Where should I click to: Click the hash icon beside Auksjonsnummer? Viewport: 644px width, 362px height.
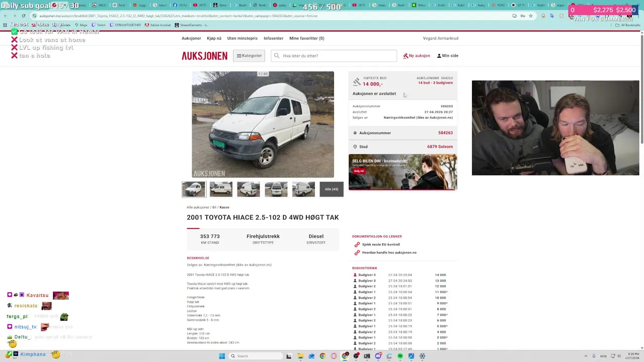[x=355, y=133]
